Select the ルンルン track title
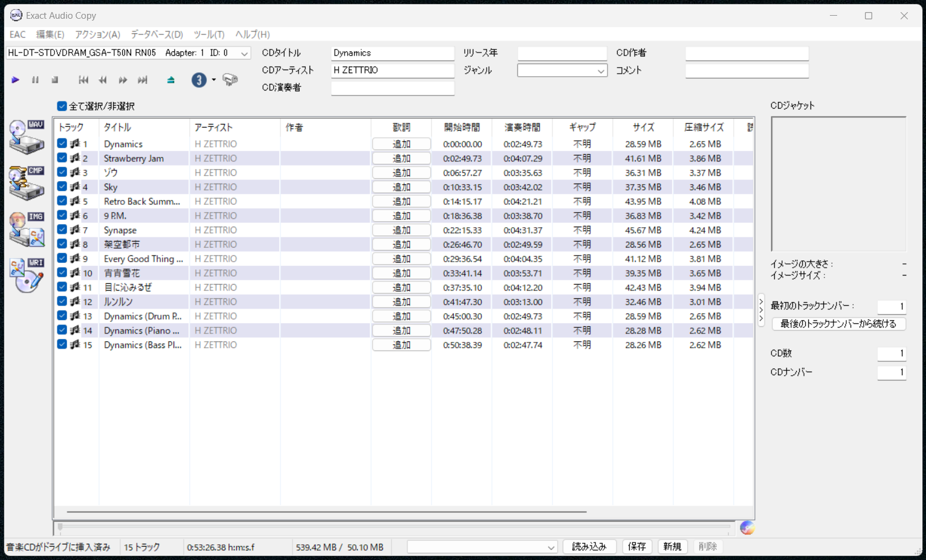This screenshot has width=926, height=560. (118, 301)
